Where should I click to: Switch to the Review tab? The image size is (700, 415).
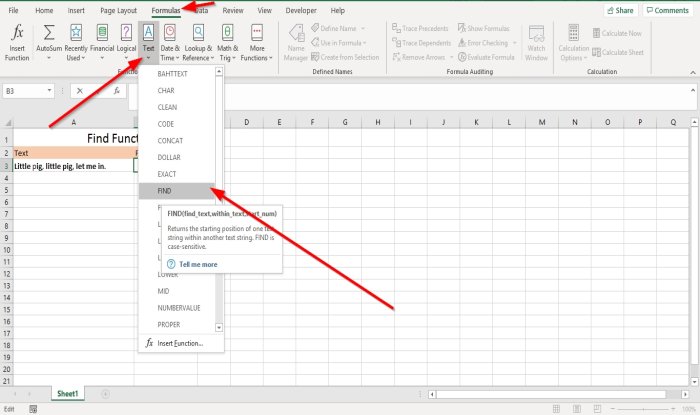[x=233, y=10]
